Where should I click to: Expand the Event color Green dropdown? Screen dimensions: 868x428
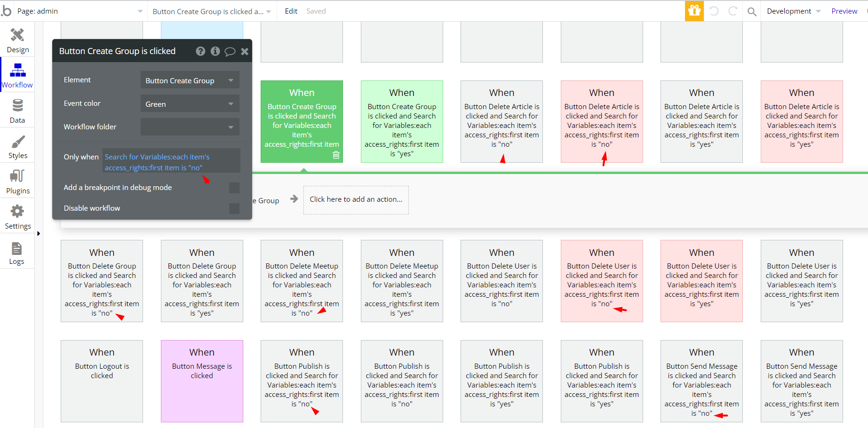(190, 104)
